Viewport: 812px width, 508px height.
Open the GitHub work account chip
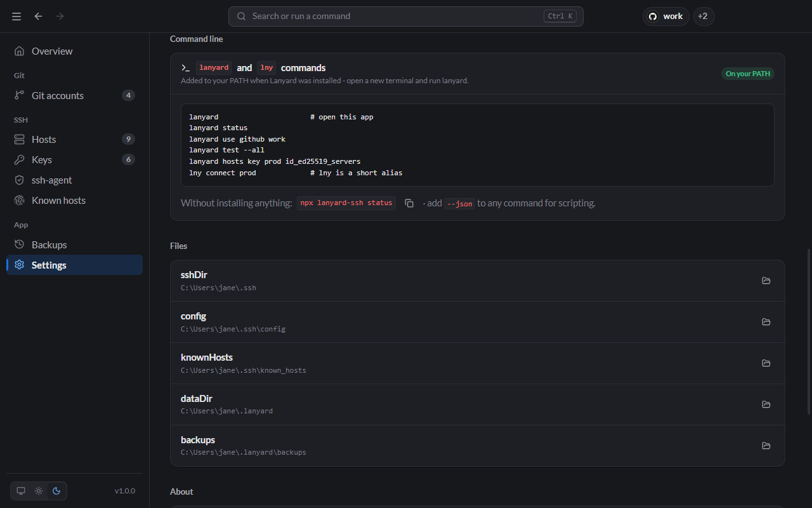tap(666, 17)
